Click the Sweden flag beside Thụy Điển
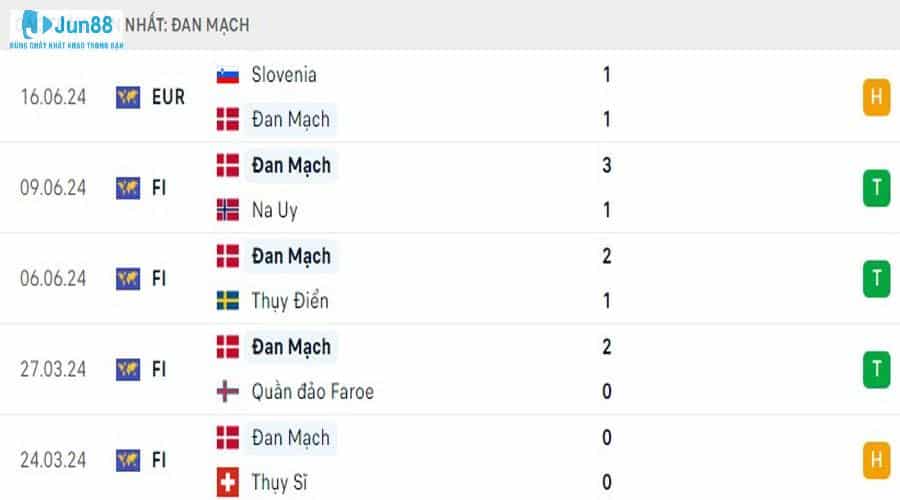The width and height of the screenshot is (900, 500). coord(228,301)
